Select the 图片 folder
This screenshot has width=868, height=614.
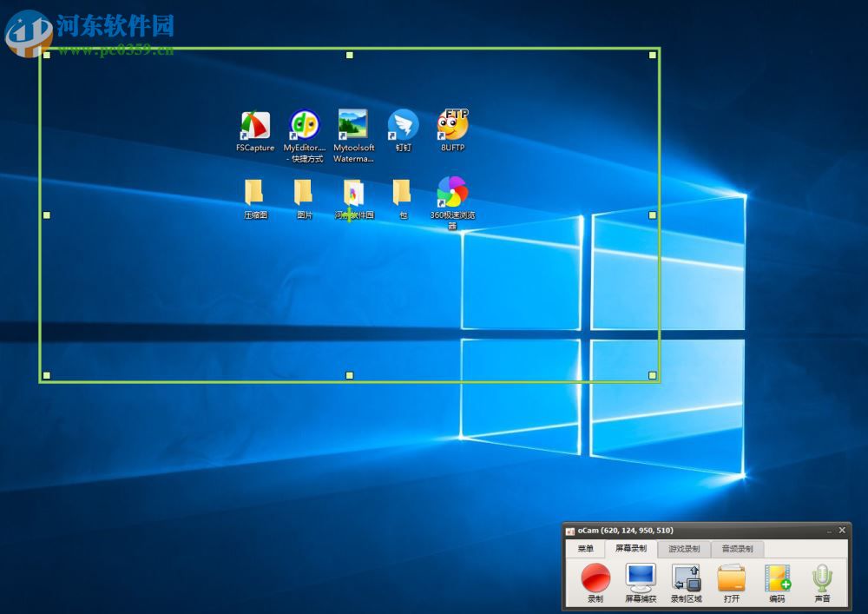point(305,200)
